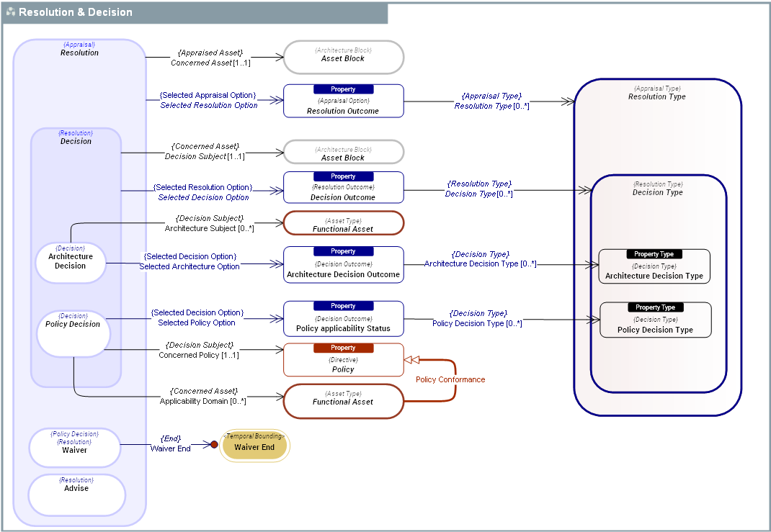
Task: Click the Applicability Domain [0..*] connector label
Action: coord(202,401)
